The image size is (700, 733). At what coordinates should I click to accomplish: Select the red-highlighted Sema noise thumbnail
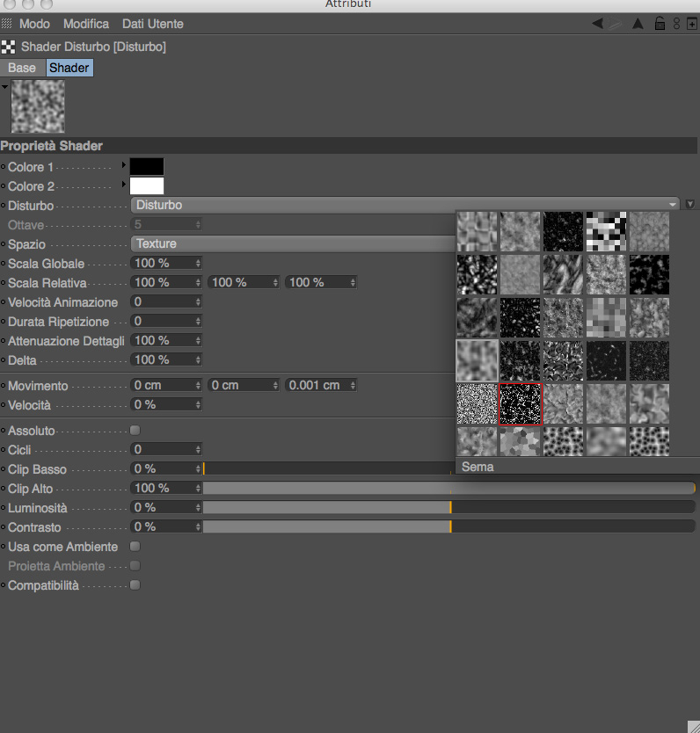coord(520,404)
